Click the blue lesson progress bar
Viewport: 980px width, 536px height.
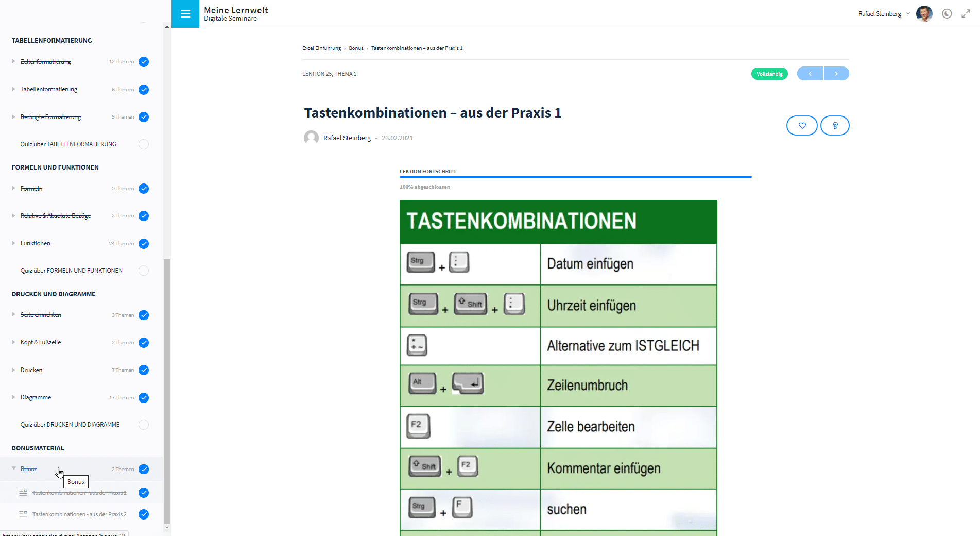point(575,177)
